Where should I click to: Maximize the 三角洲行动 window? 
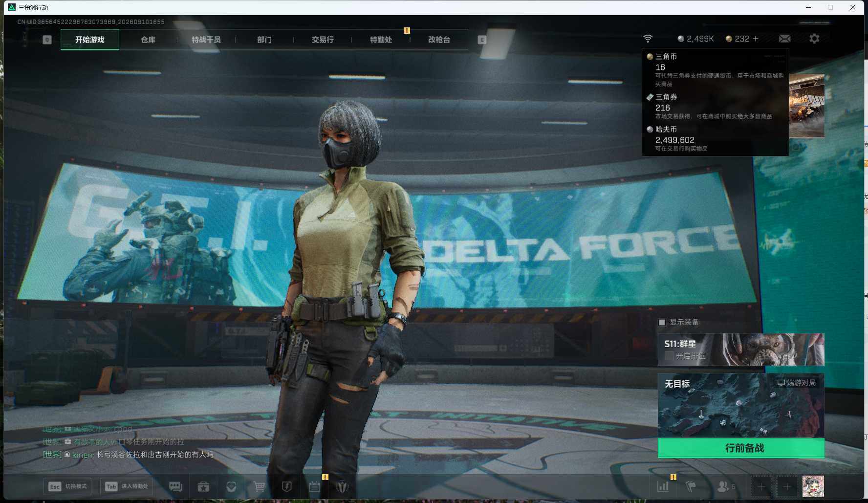coord(830,7)
